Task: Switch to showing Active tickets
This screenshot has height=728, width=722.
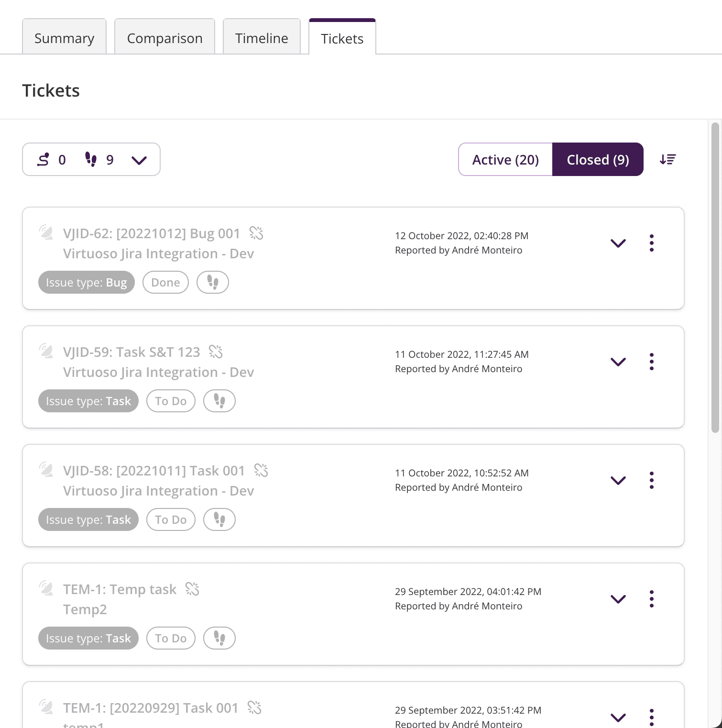Action: pyautogui.click(x=505, y=160)
